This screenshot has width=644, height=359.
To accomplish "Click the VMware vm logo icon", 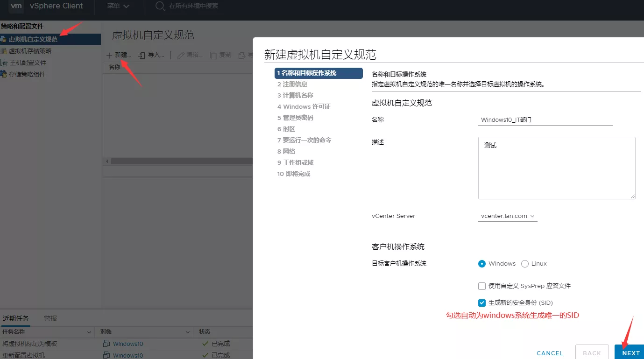I will 16,6.
